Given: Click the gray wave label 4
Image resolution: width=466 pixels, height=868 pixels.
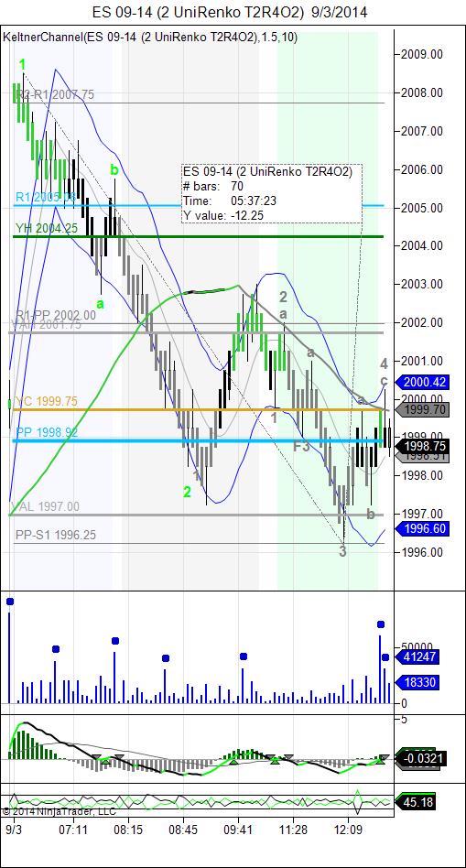Looking at the screenshot, I should point(384,363).
